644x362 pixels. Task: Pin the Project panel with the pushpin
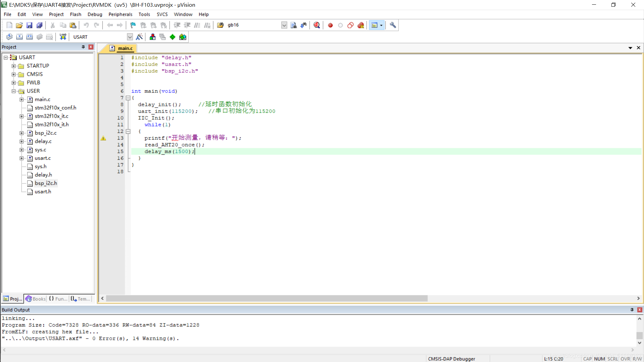pyautogui.click(x=83, y=47)
